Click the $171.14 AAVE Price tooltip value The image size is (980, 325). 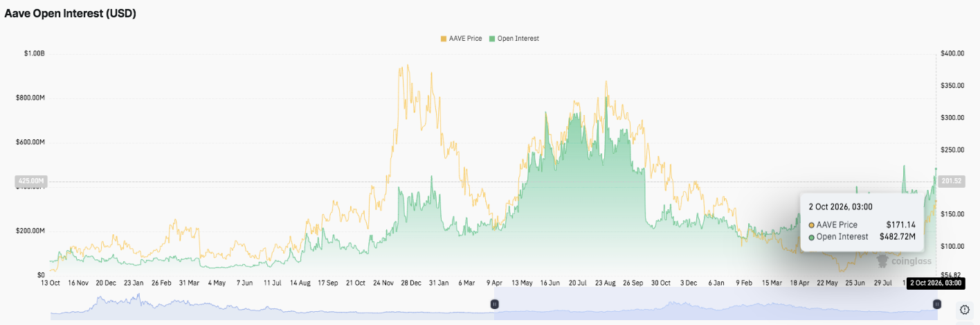pos(900,225)
